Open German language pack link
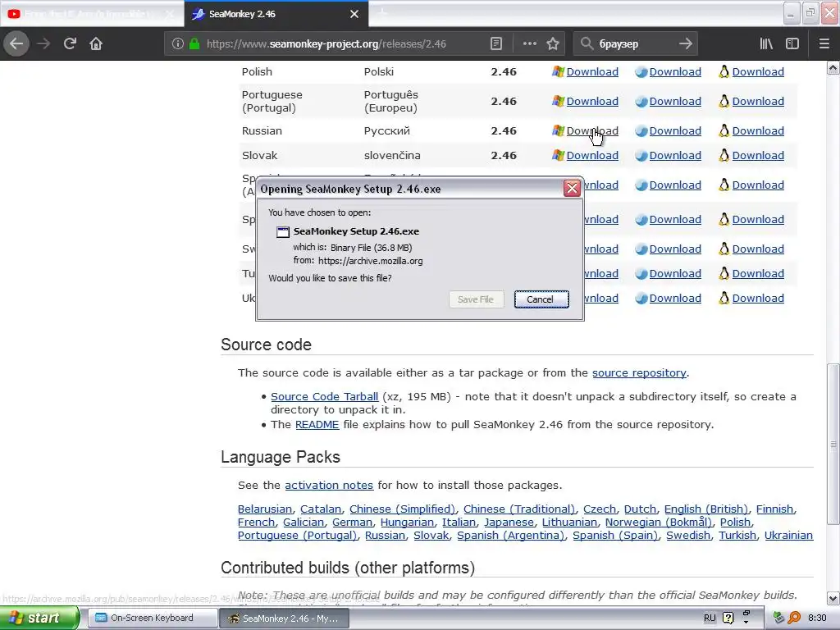The height and width of the screenshot is (630, 840). pyautogui.click(x=352, y=522)
